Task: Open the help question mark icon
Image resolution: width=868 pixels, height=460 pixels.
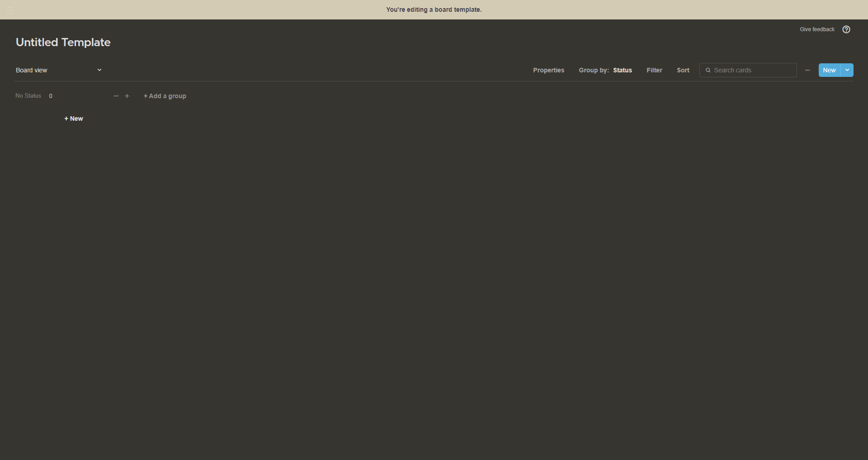Action: tap(846, 29)
